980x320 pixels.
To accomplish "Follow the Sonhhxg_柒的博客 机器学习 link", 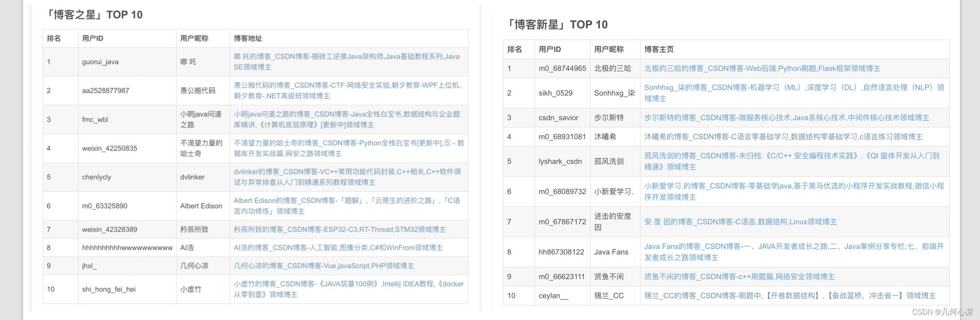I will pos(794,93).
